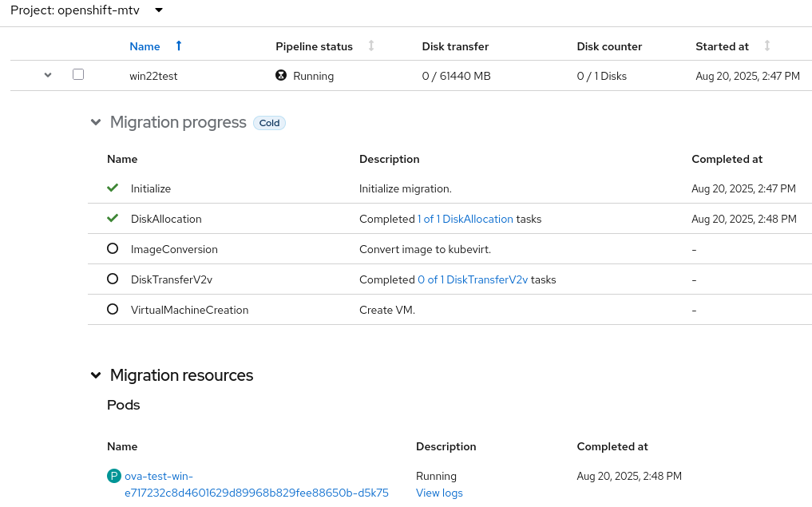Sort by the Pipeline status column

coord(371,46)
